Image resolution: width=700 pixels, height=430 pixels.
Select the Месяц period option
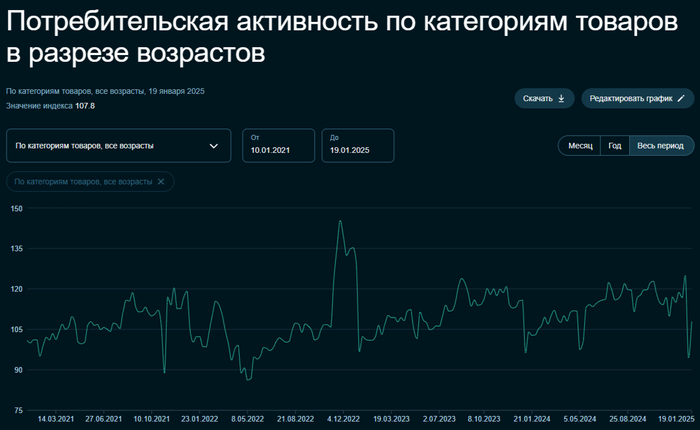[581, 146]
